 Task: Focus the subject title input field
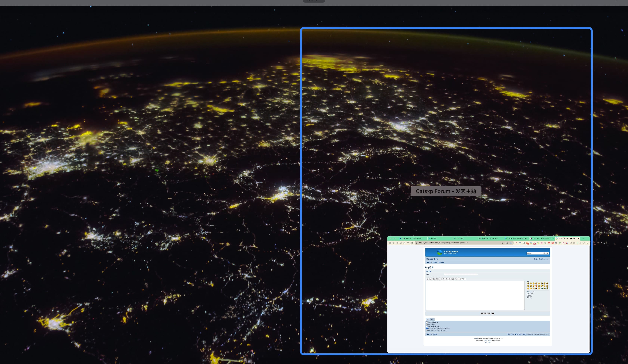click(461, 274)
